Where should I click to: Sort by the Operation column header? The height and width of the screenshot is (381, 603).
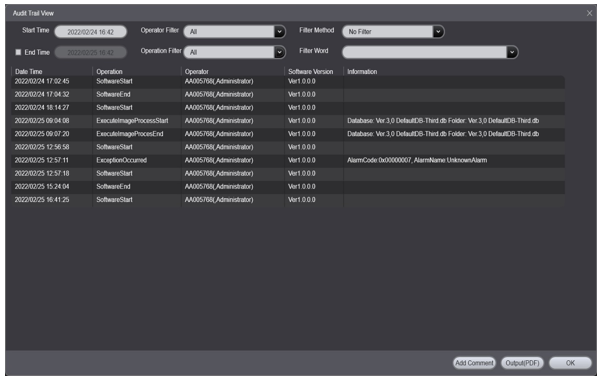click(x=109, y=72)
